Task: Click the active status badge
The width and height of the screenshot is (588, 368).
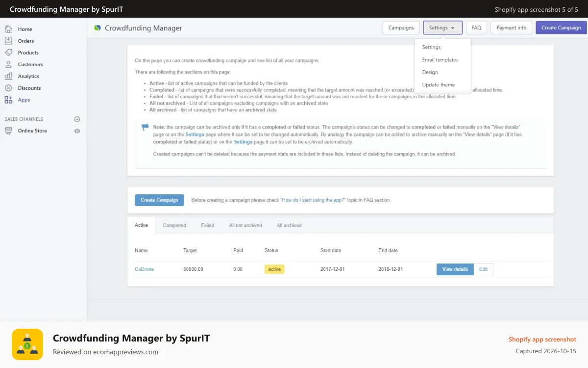Action: coord(274,269)
